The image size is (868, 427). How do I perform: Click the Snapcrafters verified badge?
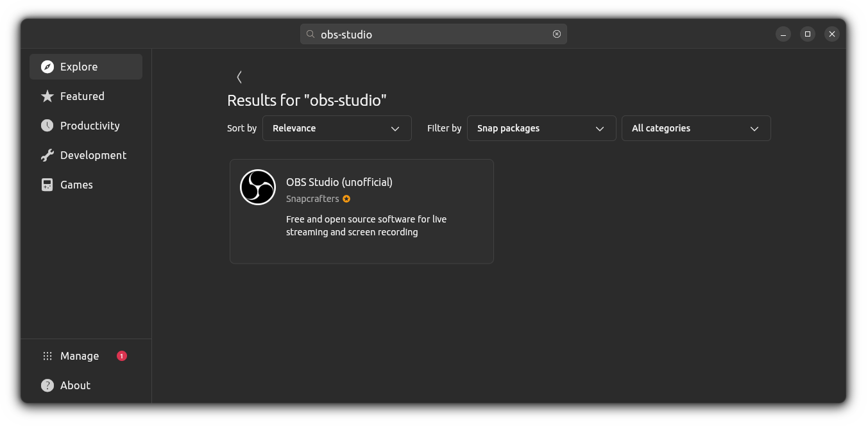(x=346, y=199)
